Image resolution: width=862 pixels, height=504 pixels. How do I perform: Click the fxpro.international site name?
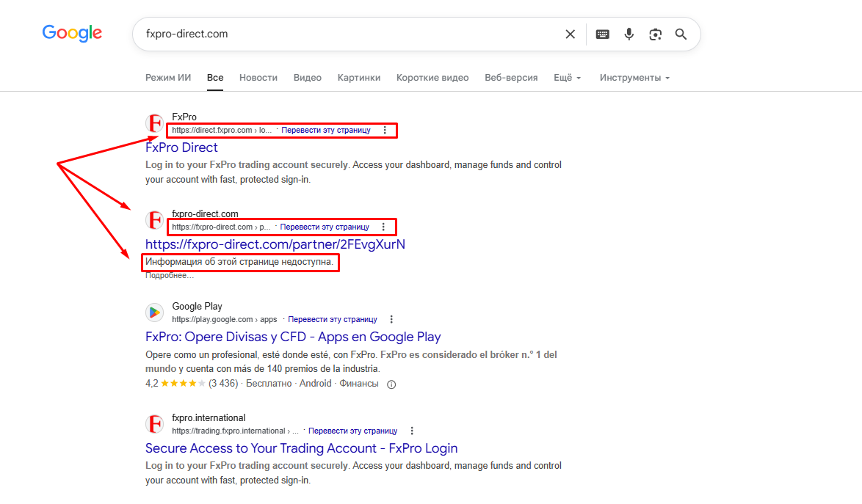point(209,418)
